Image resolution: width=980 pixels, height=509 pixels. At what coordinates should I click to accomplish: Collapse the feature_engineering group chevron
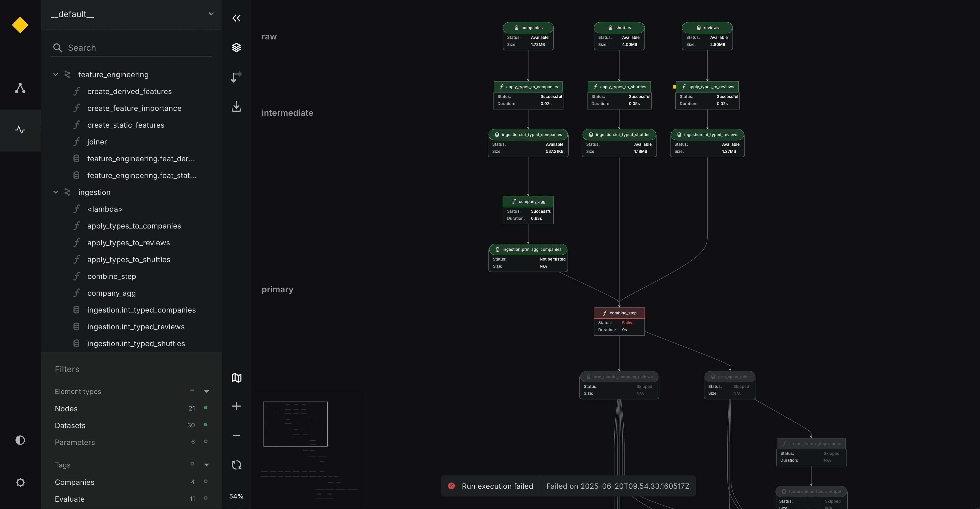coord(56,74)
